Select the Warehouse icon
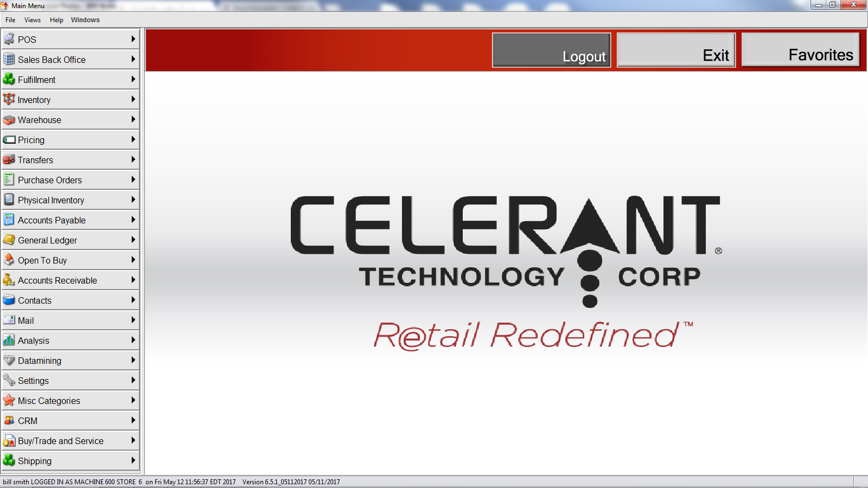 click(9, 119)
